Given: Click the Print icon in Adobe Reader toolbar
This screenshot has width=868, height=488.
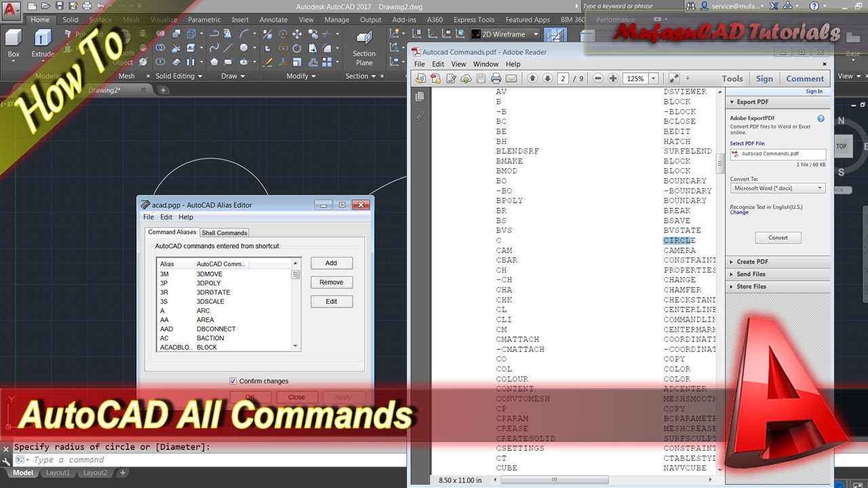Looking at the screenshot, I should tap(496, 79).
